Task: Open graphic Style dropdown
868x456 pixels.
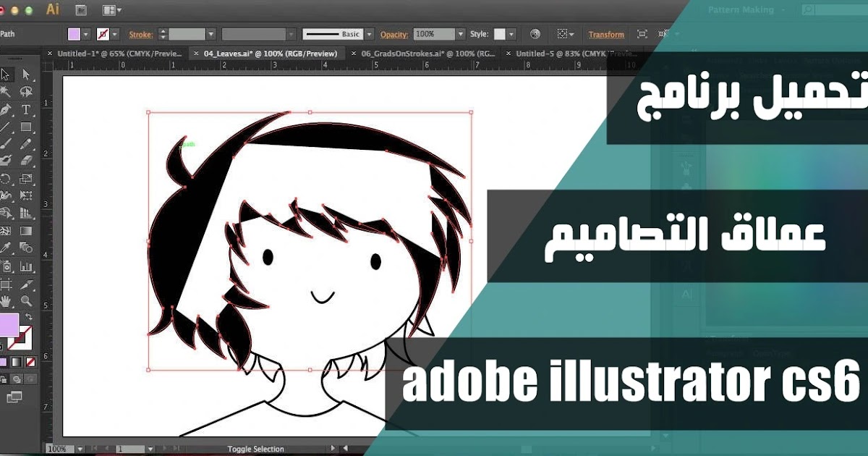Action: tap(511, 34)
